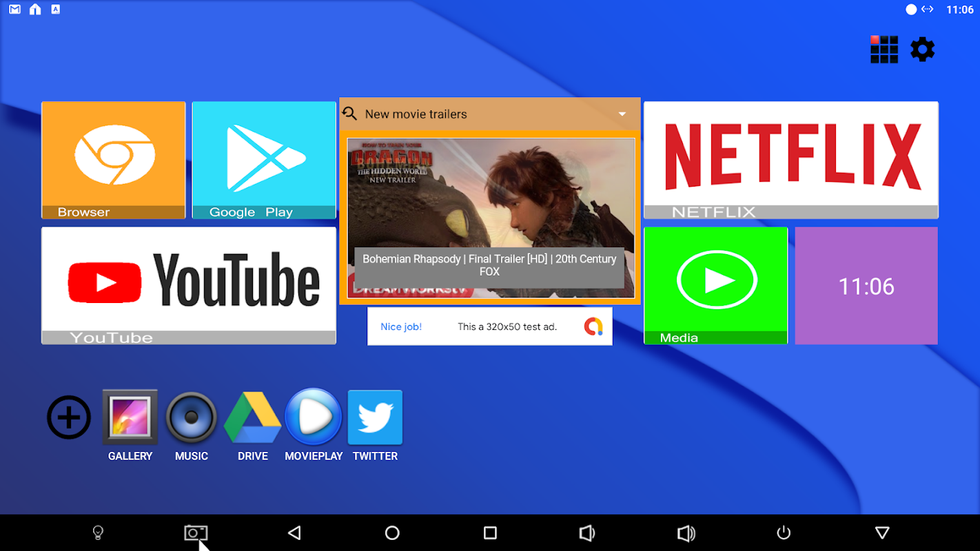Open the all apps grid icon
The width and height of the screenshot is (980, 551).
coord(884,50)
